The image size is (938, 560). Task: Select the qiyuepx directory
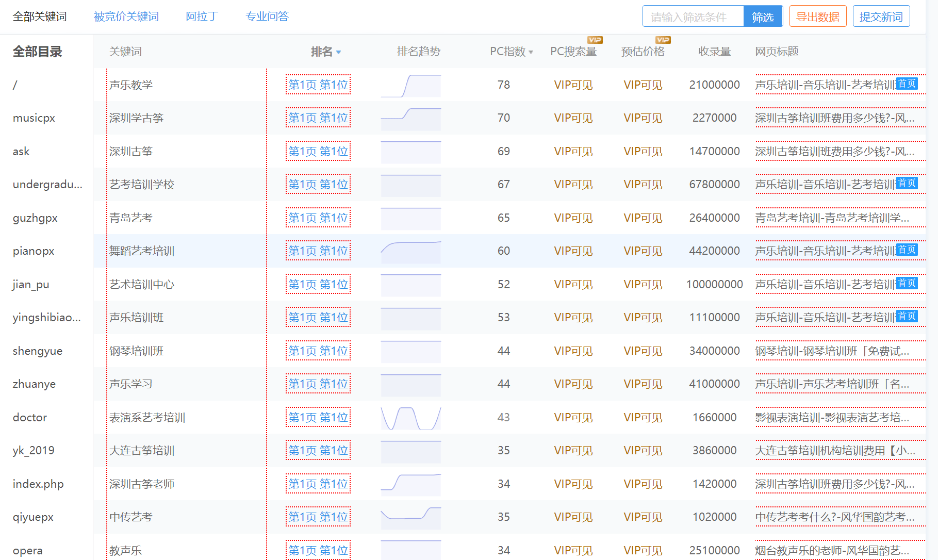tap(33, 517)
